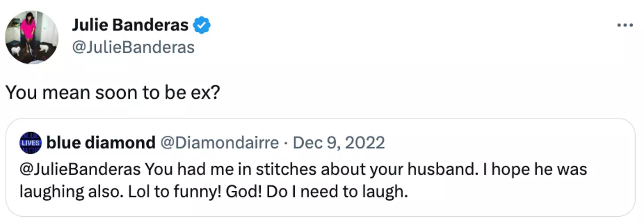Click the blue verified checkmark badge

coord(202,26)
